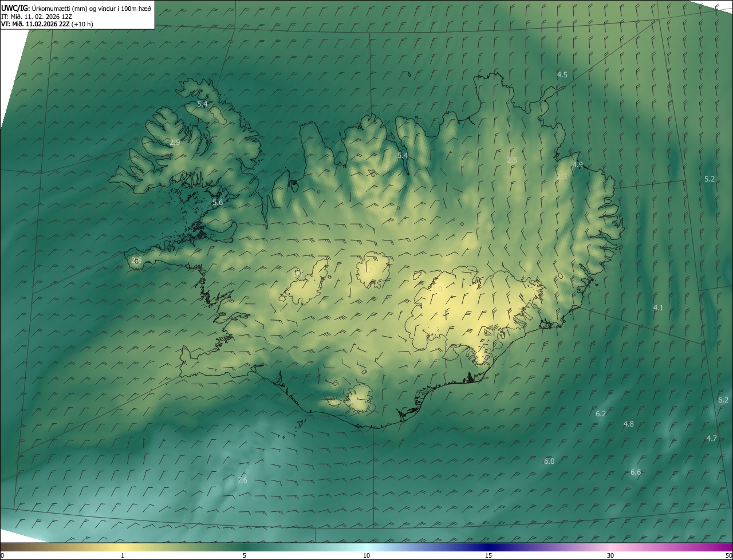Click the 1.0 value label on the glacier
The image size is (733, 560).
tap(437, 290)
